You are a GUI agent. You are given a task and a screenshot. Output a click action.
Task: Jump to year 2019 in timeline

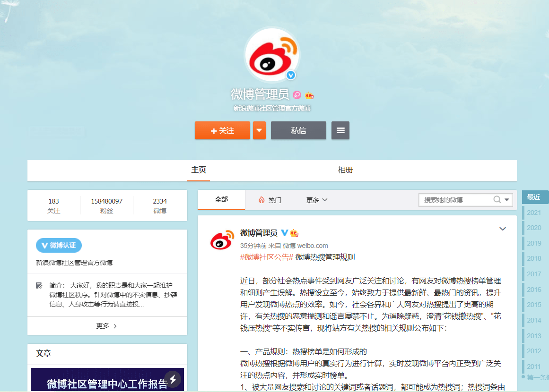pos(534,243)
